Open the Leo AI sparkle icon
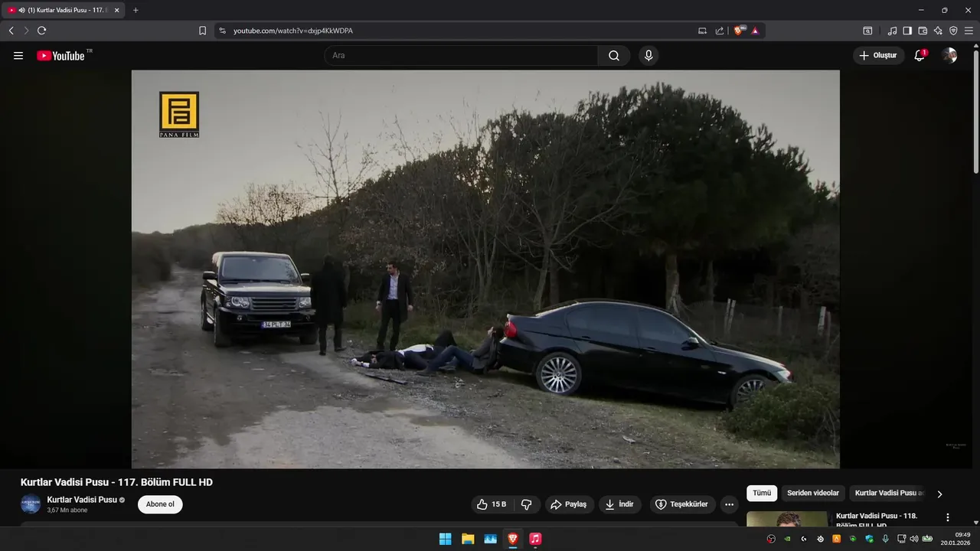 point(938,31)
